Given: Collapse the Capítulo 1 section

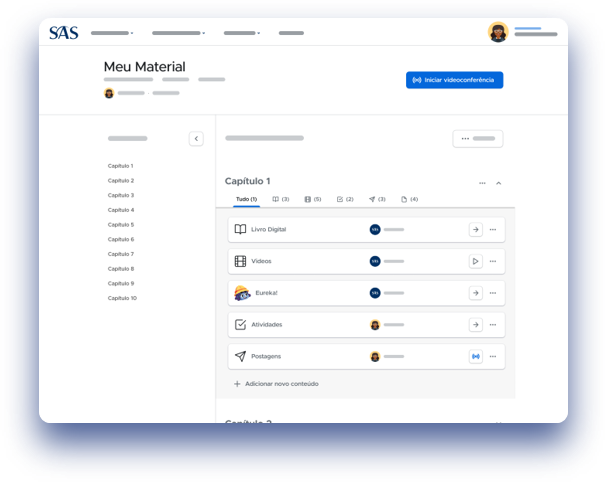Looking at the screenshot, I should click(499, 183).
